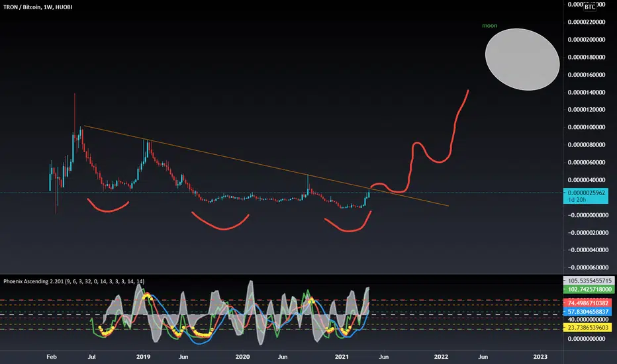The image size is (617, 364).
Task: Click the 0.0000060000 price axis label
Action: coord(587,163)
